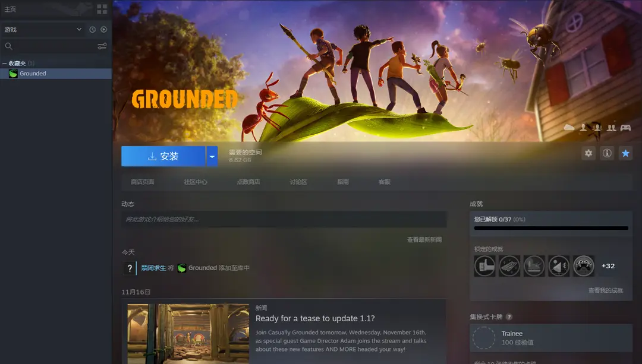Click the 8.82 GB space required text
Viewport: 642px width, 364px height.
(240, 160)
